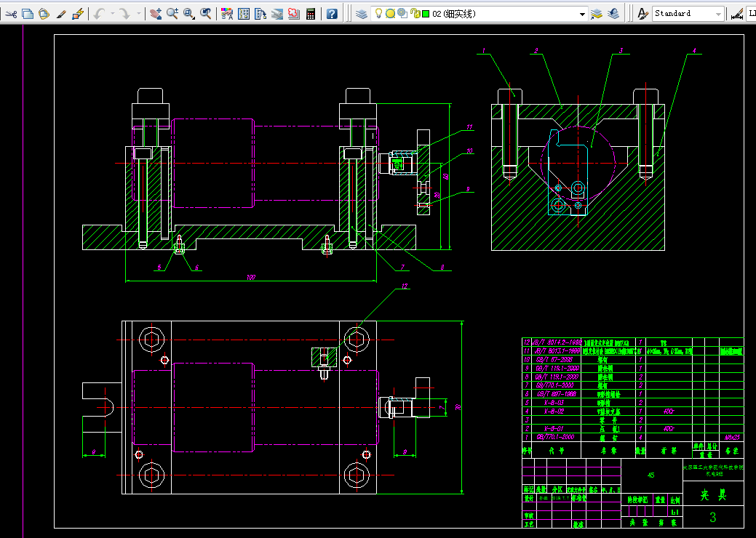Expand the undo history arrow
Viewport: 756px width, 538px height.
coord(112,14)
